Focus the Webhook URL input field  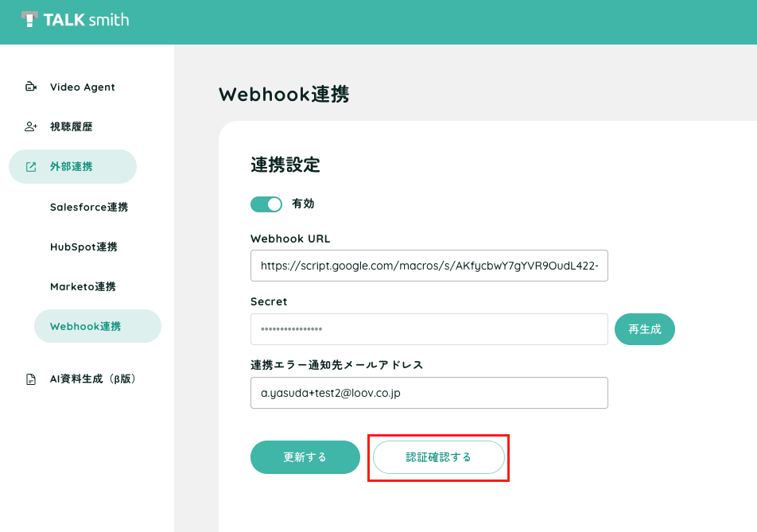(x=429, y=266)
